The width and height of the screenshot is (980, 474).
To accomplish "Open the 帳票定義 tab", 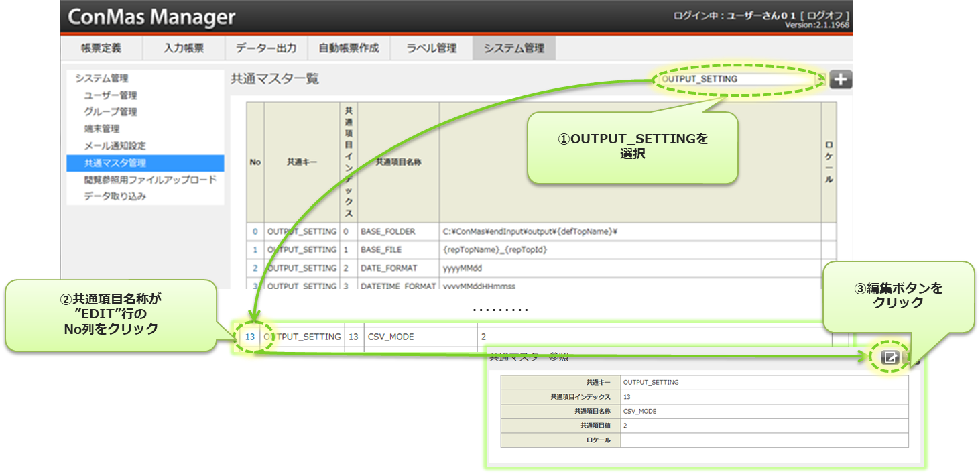I will click(x=101, y=48).
